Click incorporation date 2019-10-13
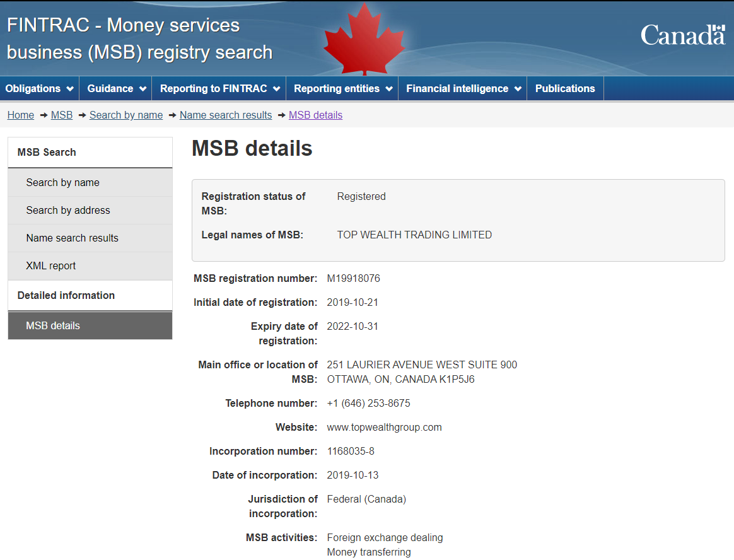 click(352, 475)
